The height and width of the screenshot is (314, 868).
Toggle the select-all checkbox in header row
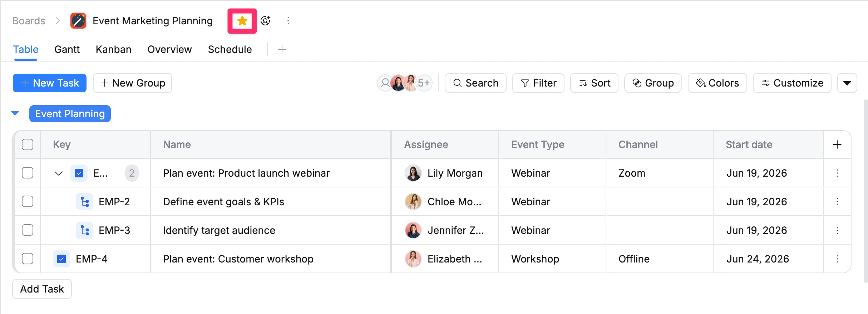click(x=28, y=144)
